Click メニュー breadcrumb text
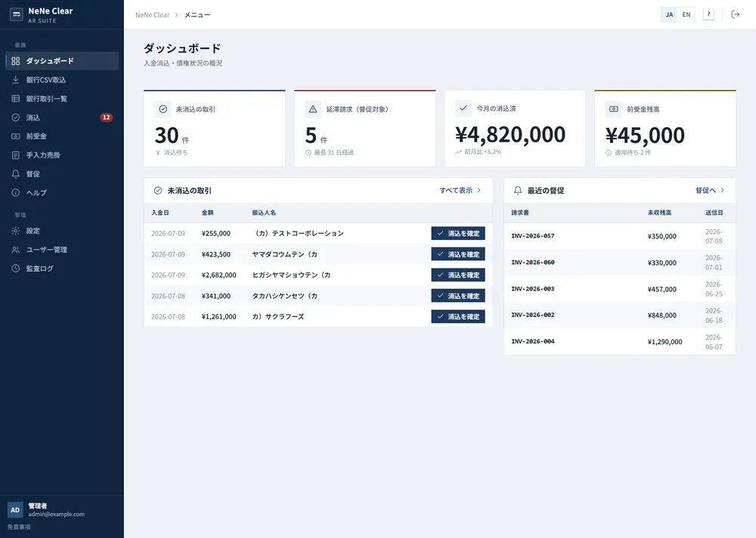This screenshot has width=756, height=538. (x=197, y=15)
